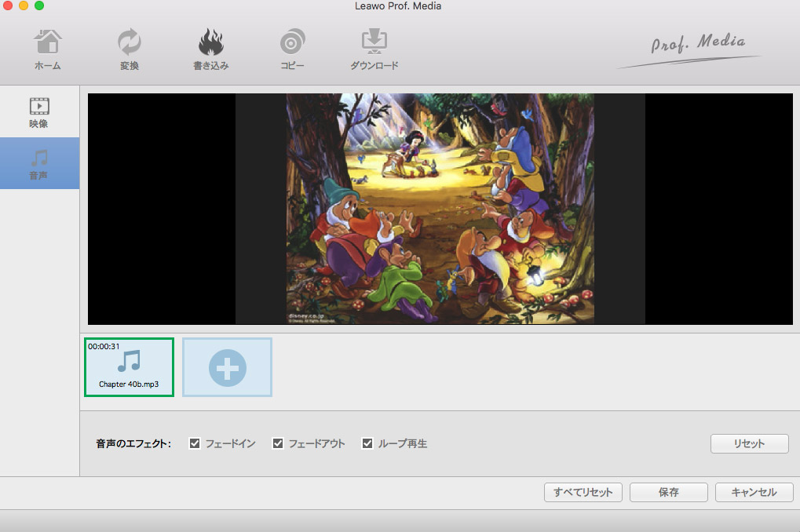The width and height of the screenshot is (800, 532).
Task: Switch to the 映像 video tab
Action: pyautogui.click(x=39, y=112)
